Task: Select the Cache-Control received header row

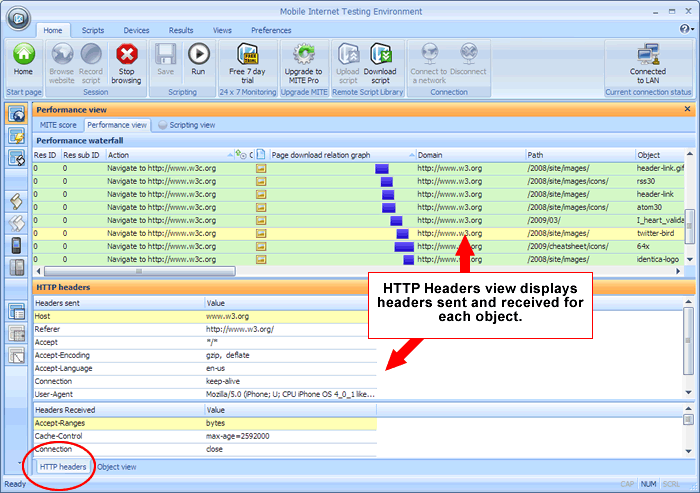Action: [x=205, y=436]
